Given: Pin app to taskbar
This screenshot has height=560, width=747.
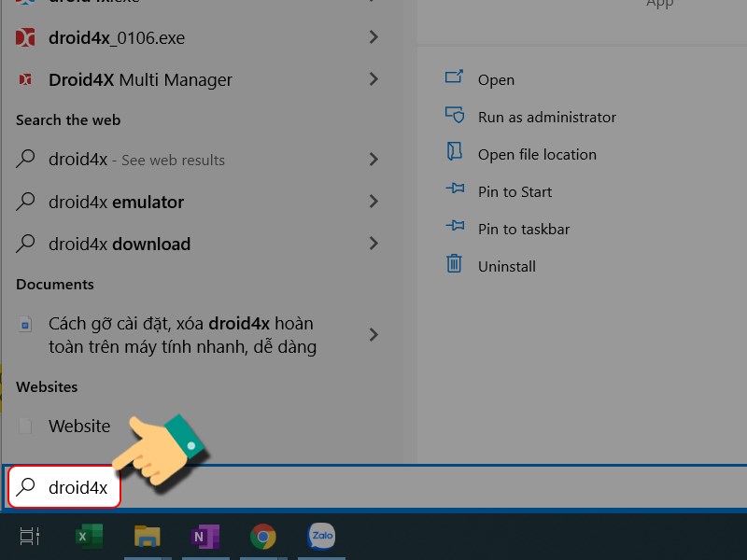Looking at the screenshot, I should point(523,230).
